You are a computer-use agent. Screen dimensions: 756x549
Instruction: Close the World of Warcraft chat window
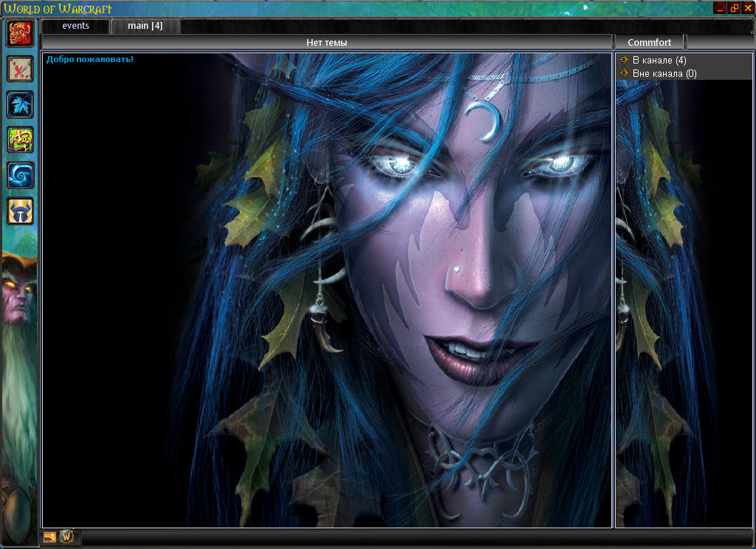click(748, 8)
